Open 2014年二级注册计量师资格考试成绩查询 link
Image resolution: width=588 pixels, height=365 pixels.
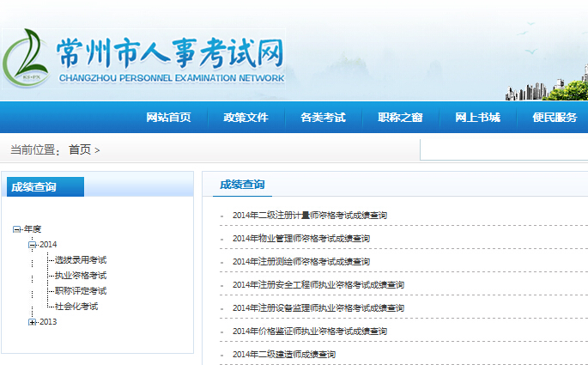[x=310, y=216]
